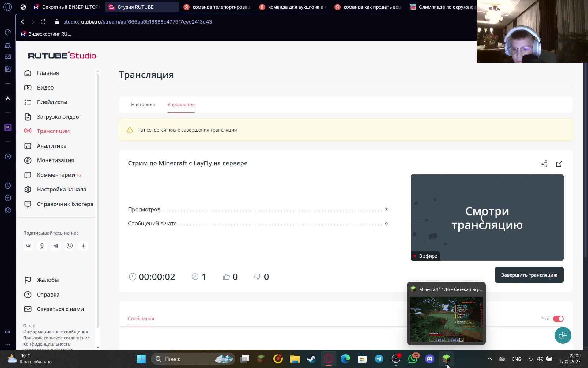The height and width of the screenshot is (368, 588).
Task: Click the browser back arrow
Action: 23,22
